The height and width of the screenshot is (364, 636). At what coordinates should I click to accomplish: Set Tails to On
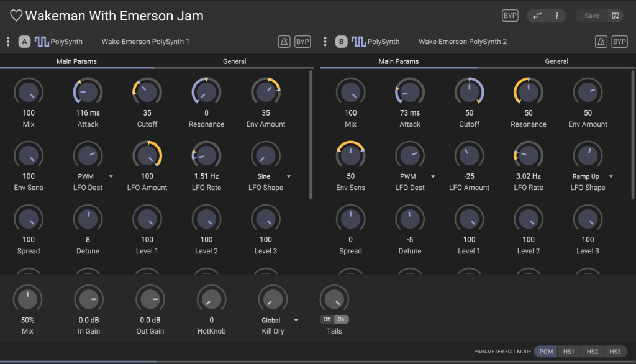click(x=341, y=319)
